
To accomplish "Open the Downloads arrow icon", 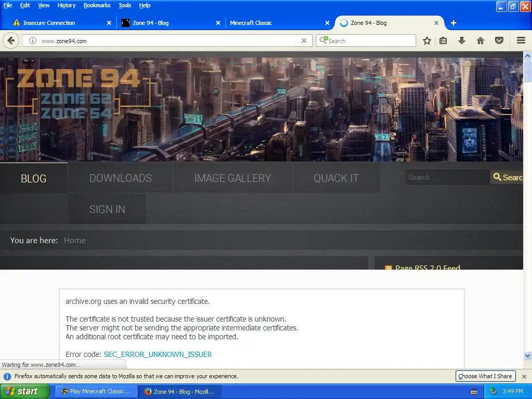I will click(x=461, y=41).
